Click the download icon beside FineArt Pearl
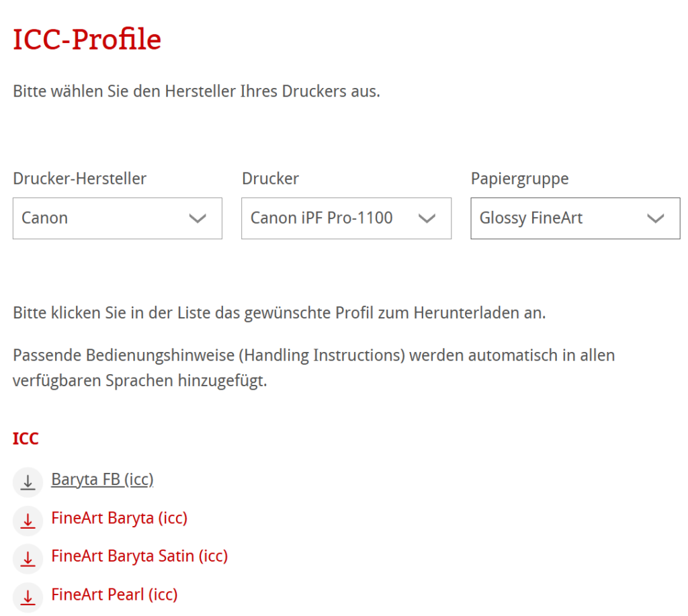The height and width of the screenshot is (616, 688). [x=28, y=597]
